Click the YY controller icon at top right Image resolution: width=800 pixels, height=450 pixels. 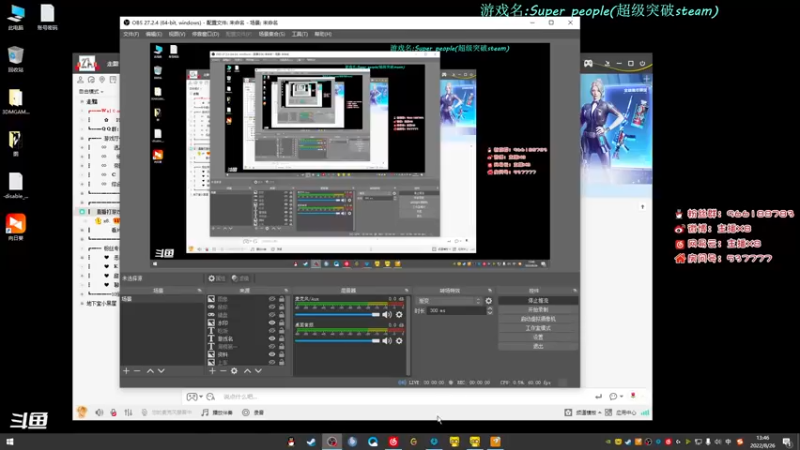588,63
